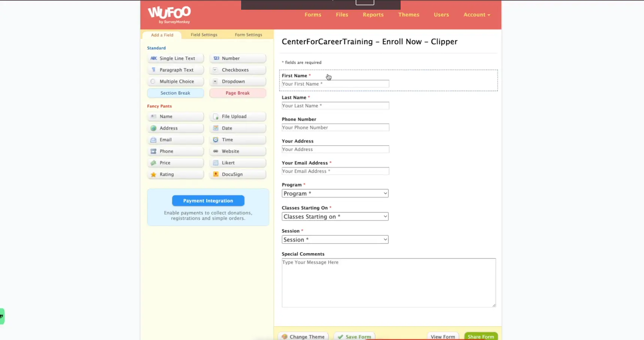Screen dimensions: 644x340
Task: Click the Special Comments text area
Action: 388,283
